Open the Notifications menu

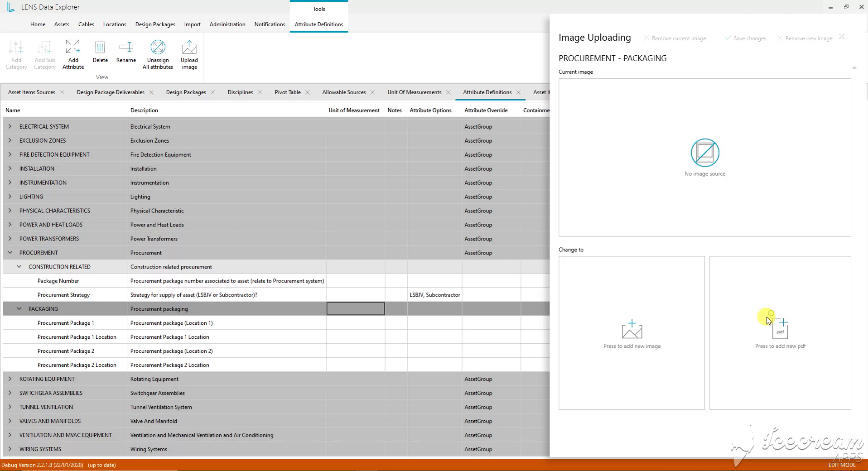pos(270,24)
